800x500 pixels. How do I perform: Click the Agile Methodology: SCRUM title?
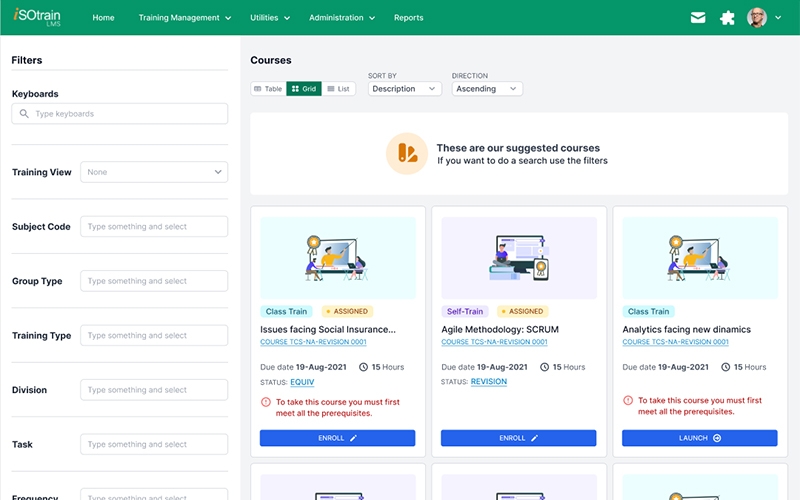500,330
